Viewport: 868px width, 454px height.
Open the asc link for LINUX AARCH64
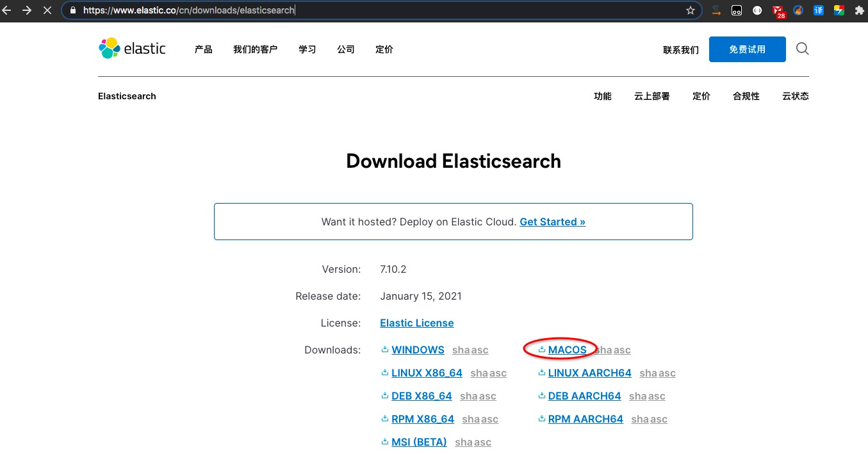[x=667, y=373]
